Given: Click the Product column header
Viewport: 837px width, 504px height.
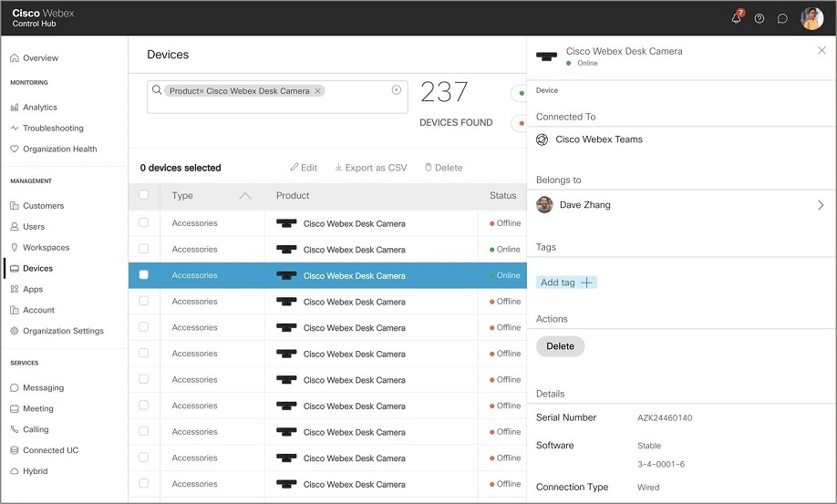Looking at the screenshot, I should pyautogui.click(x=293, y=196).
